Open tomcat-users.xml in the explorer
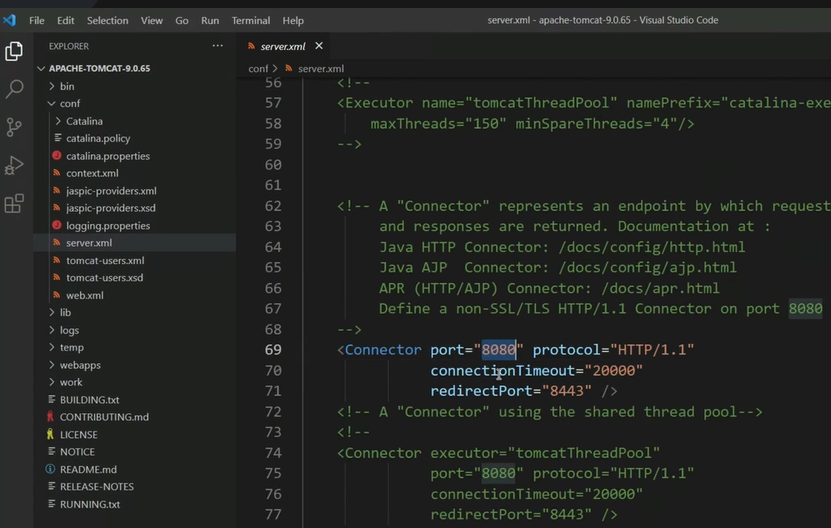The height and width of the screenshot is (528, 831). [105, 260]
